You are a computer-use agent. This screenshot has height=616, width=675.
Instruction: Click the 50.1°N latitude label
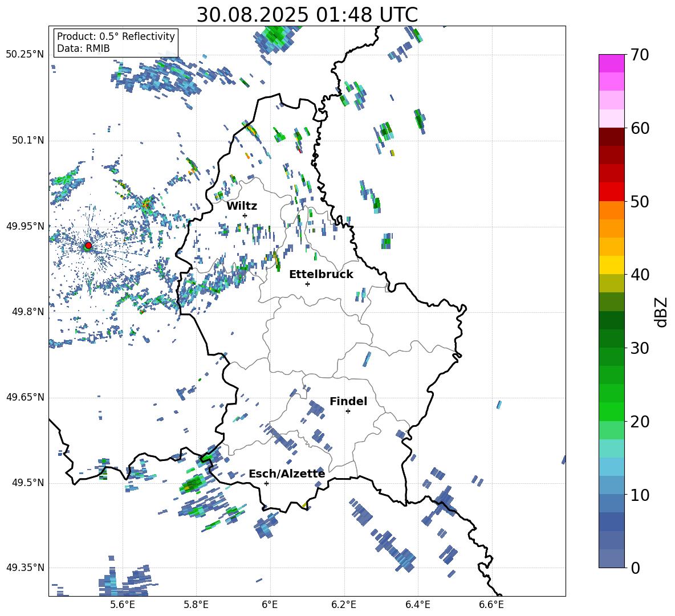click(x=28, y=140)
